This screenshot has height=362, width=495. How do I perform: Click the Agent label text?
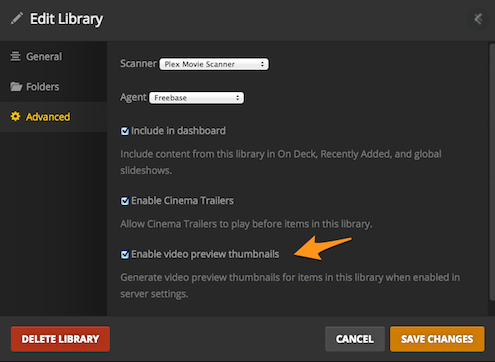pos(133,97)
